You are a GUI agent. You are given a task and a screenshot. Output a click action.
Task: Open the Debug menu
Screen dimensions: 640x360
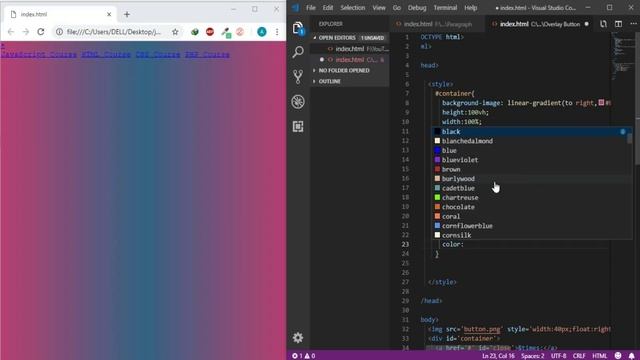(x=417, y=7)
